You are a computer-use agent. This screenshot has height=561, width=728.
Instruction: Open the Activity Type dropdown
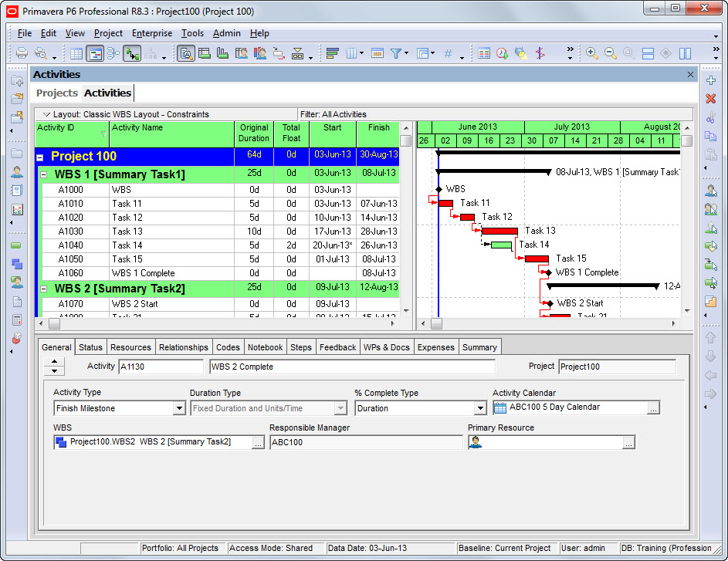tap(179, 408)
